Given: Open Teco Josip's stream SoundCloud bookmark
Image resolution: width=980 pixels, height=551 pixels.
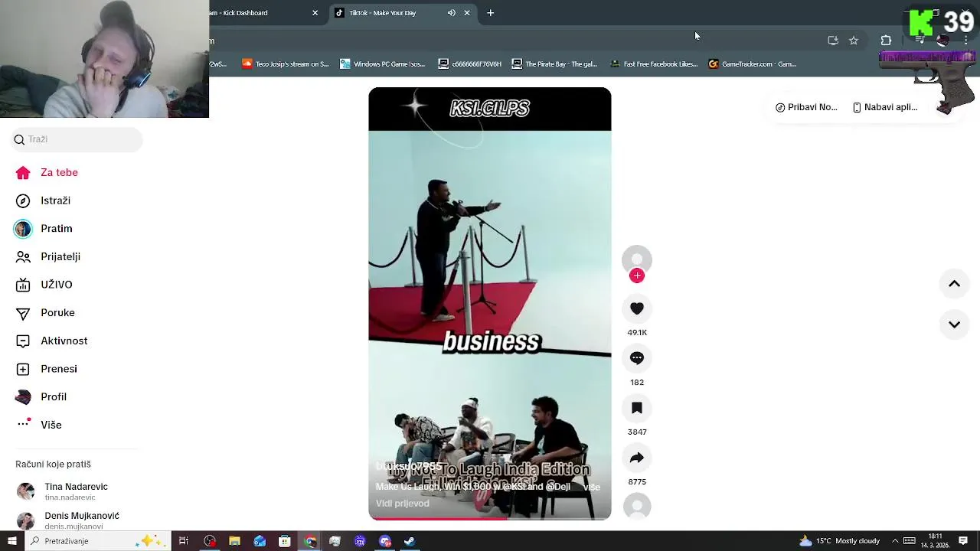Looking at the screenshot, I should coord(286,64).
